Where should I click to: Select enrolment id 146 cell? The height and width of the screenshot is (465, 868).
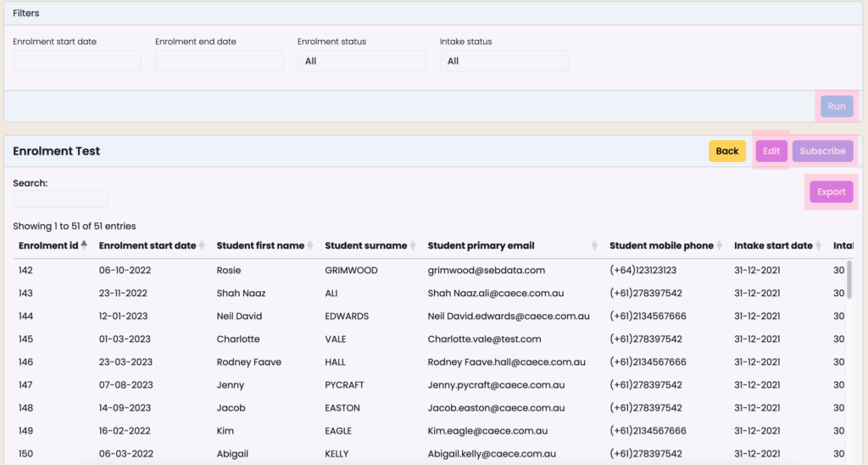(x=25, y=362)
